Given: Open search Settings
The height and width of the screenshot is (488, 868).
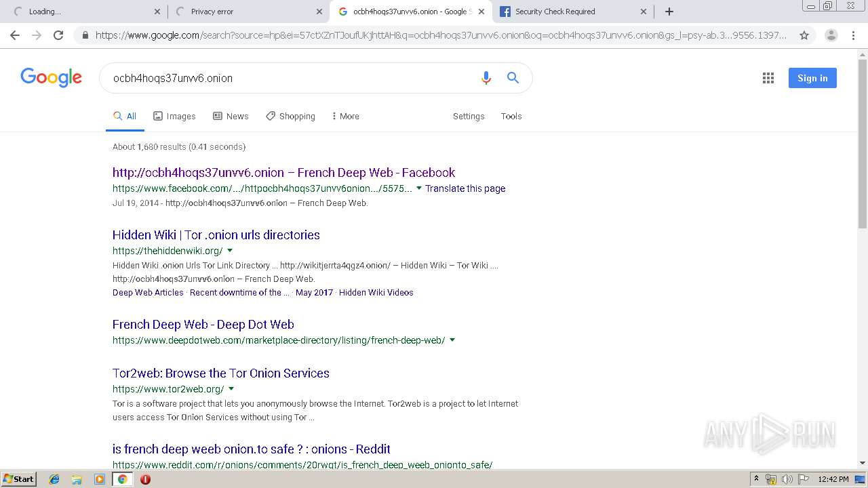Looking at the screenshot, I should (469, 117).
